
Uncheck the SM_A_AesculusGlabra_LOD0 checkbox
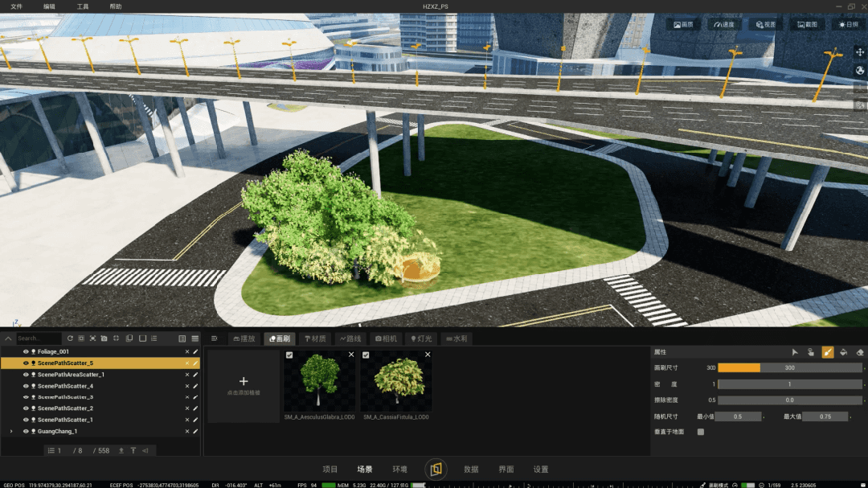point(289,355)
